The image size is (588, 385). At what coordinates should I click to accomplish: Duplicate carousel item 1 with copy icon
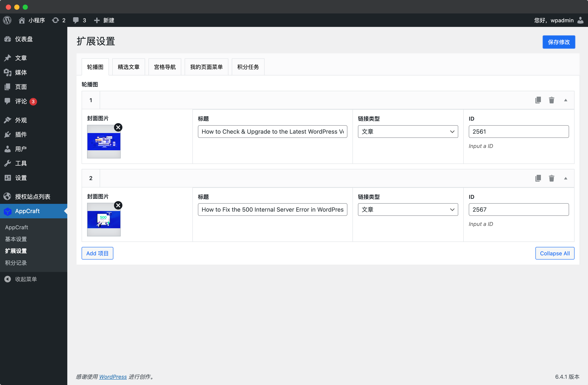(x=538, y=100)
